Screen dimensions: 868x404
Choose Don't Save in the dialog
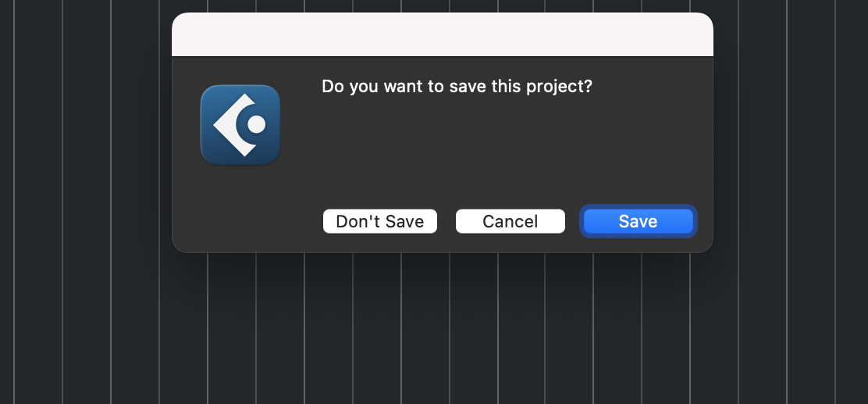(380, 221)
